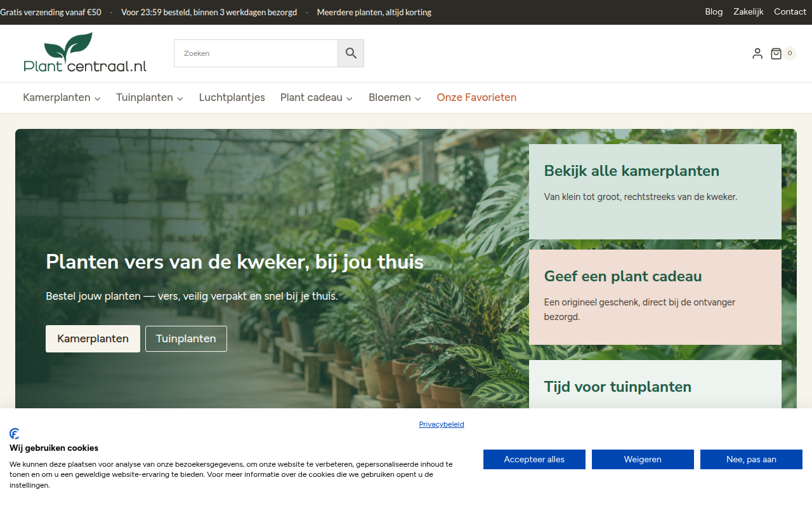This screenshot has width=812, height=508.
Task: Accept all cookies with Accepteer alles
Action: pos(534,459)
